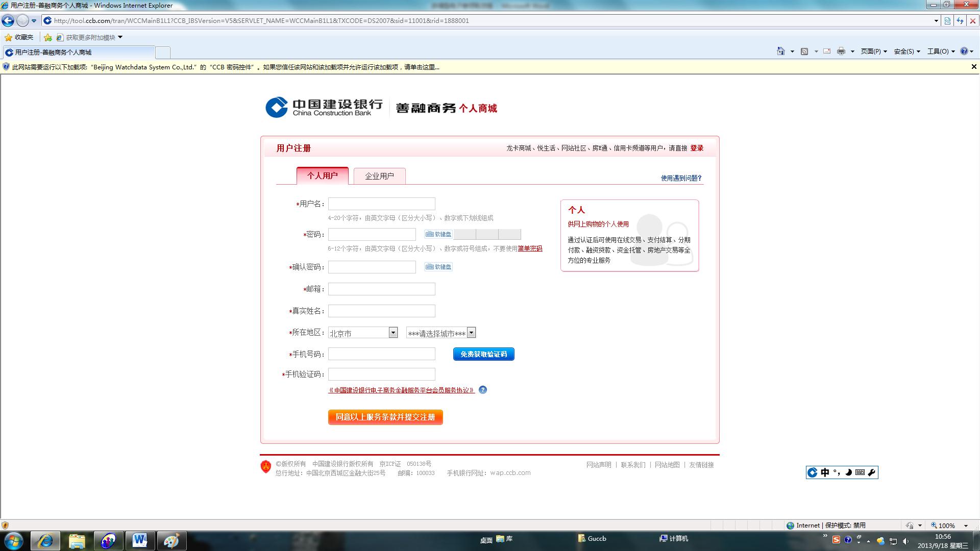Click the read mail envelope icon

pos(827,51)
